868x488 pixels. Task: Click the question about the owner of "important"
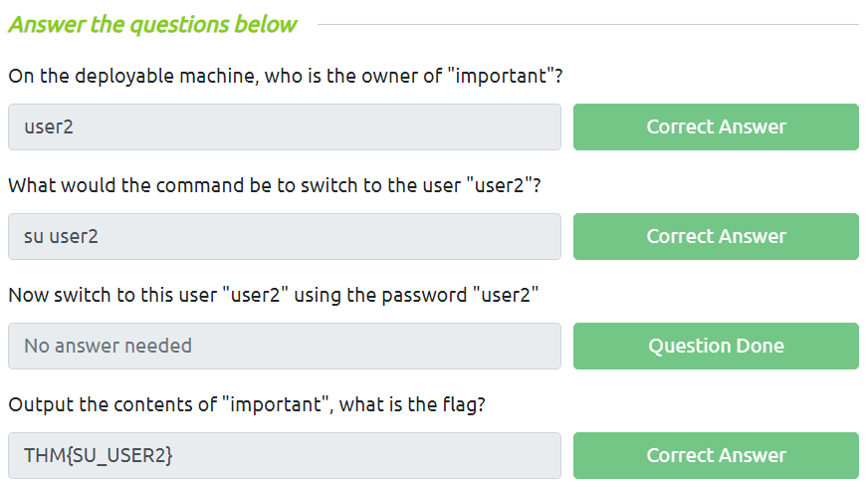286,77
